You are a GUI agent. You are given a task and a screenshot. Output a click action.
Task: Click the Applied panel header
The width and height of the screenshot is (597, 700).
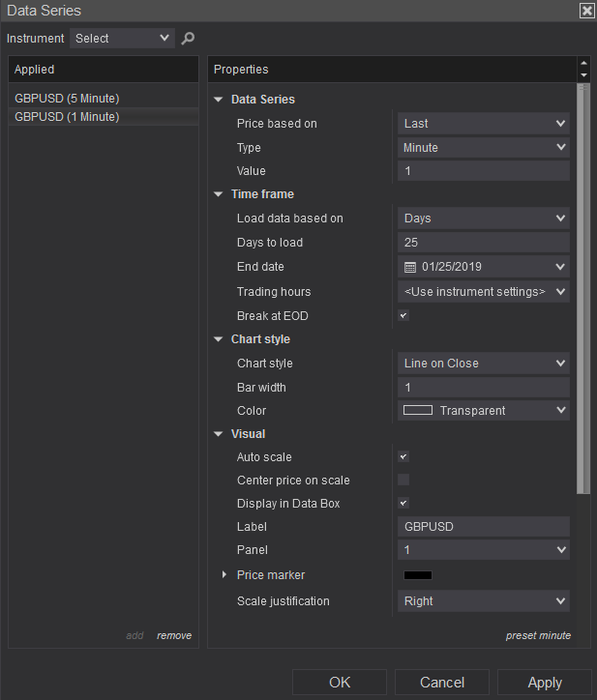[104, 70]
